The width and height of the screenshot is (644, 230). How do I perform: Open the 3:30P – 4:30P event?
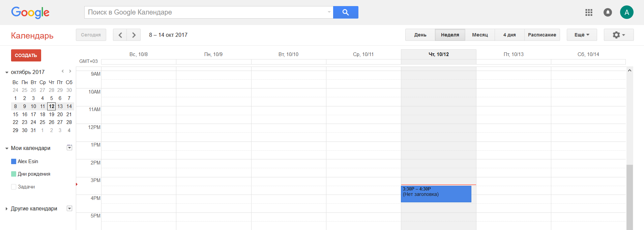pyautogui.click(x=436, y=194)
